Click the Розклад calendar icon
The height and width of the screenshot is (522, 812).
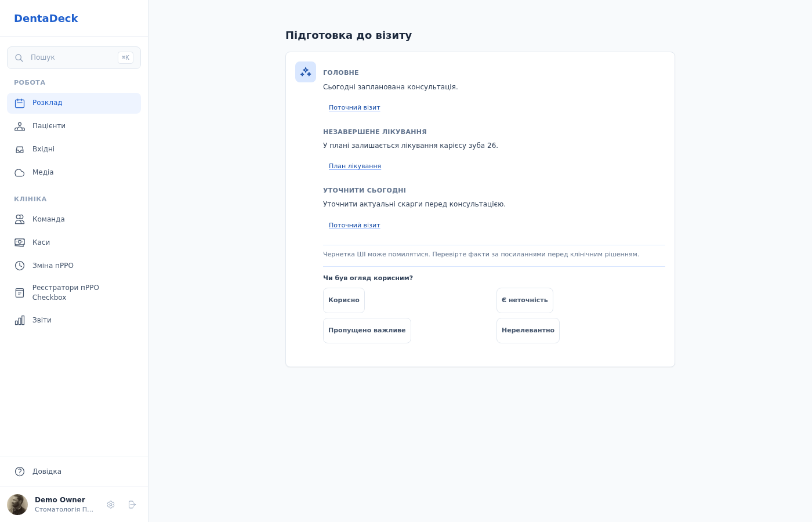tap(20, 103)
